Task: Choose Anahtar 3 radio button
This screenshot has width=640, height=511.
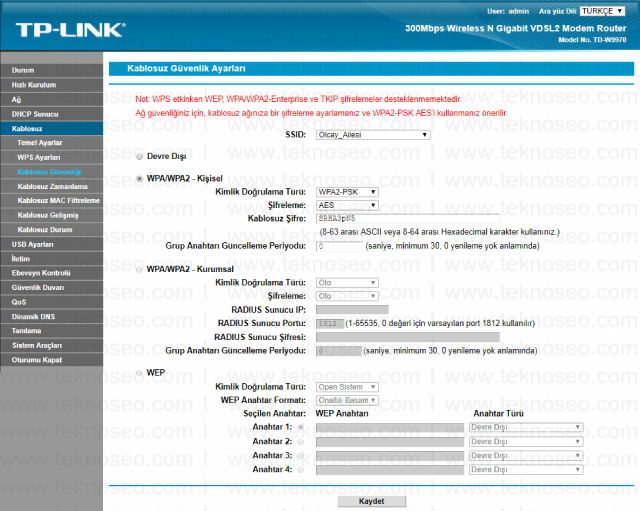Action: (301, 455)
